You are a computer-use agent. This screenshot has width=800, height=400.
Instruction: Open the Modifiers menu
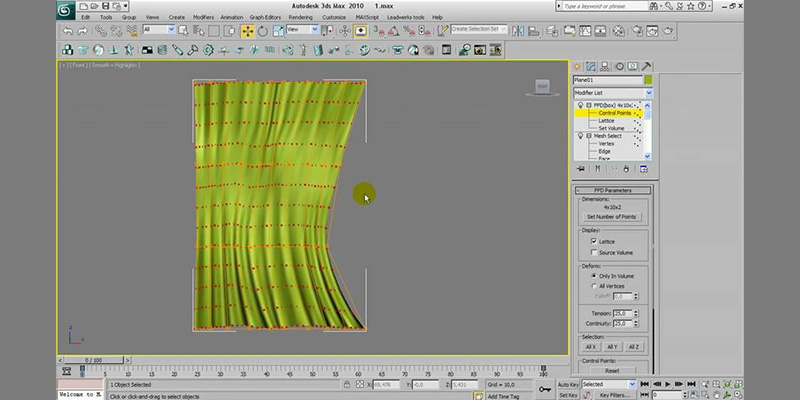tap(203, 17)
